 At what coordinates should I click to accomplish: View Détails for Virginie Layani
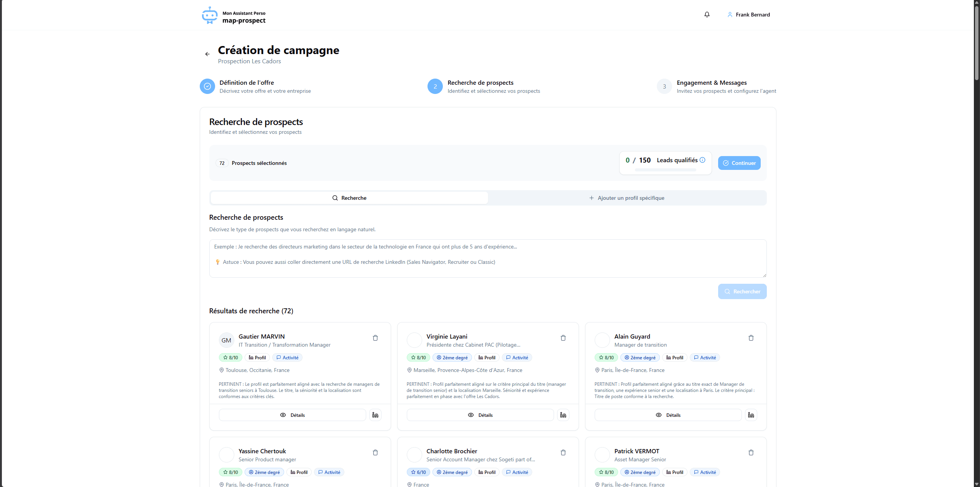(x=480, y=415)
